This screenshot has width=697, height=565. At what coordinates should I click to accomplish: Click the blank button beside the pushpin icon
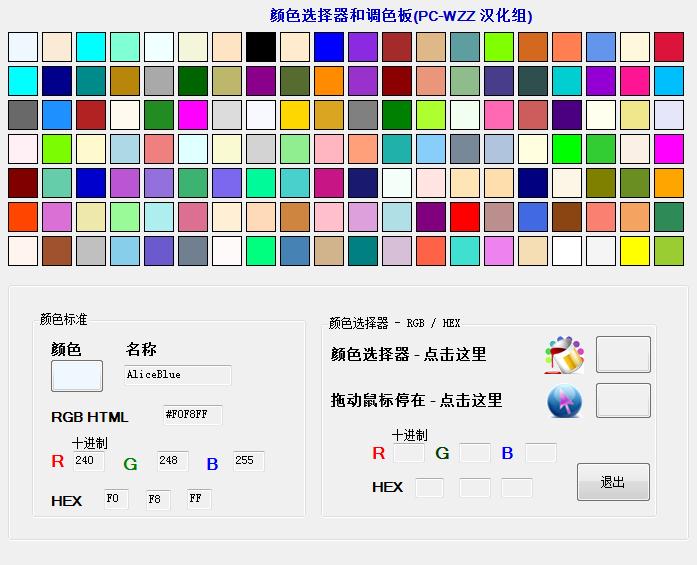pos(623,401)
